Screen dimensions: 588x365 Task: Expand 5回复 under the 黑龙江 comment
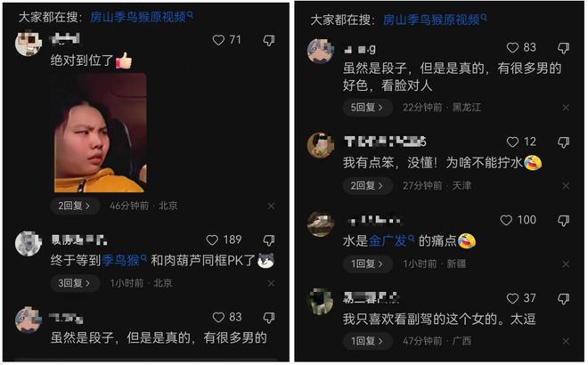(367, 108)
